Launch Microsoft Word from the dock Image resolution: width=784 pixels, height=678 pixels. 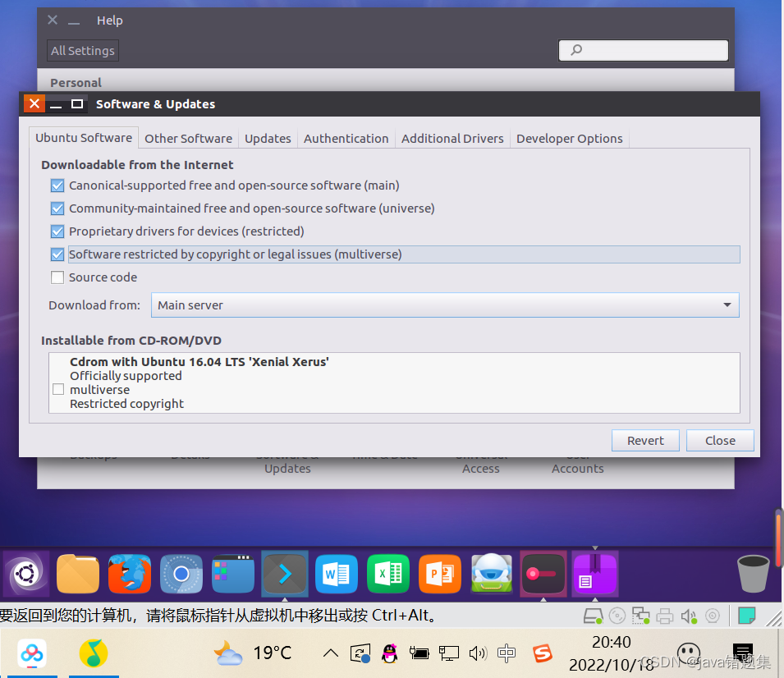(336, 573)
